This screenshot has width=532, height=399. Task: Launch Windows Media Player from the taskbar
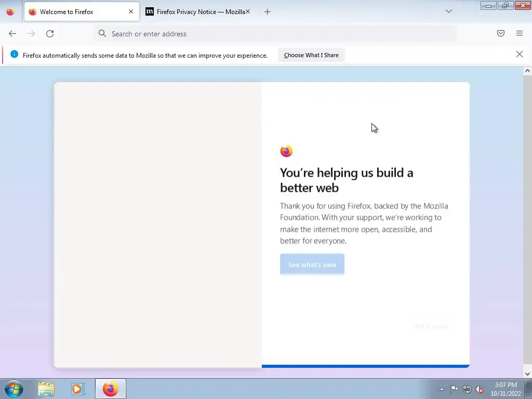click(78, 389)
